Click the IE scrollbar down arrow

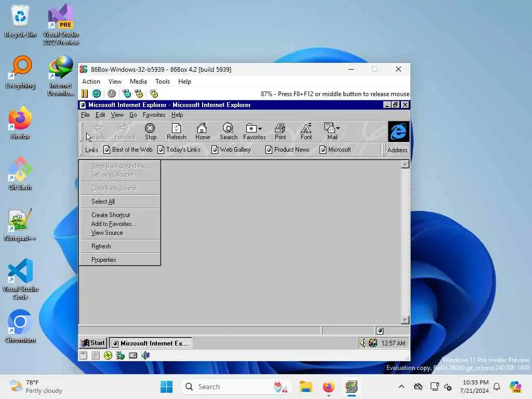(x=405, y=320)
